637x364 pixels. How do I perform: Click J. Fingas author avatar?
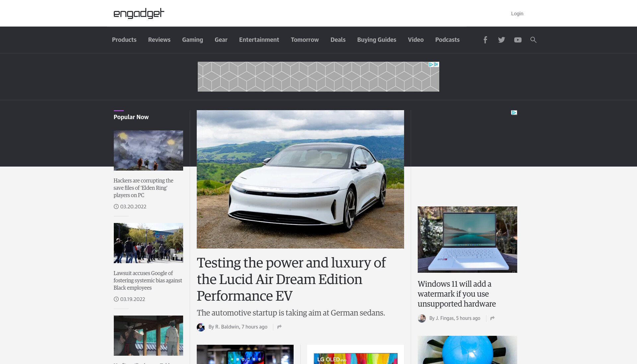point(422,319)
